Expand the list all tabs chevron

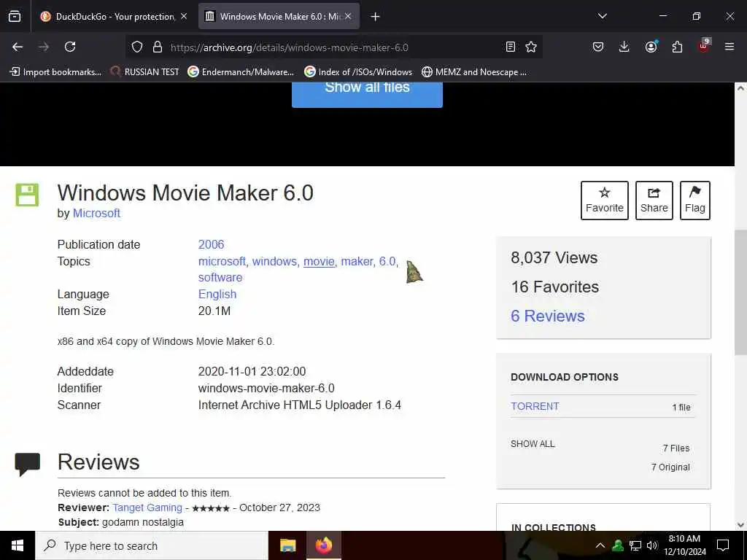click(602, 16)
